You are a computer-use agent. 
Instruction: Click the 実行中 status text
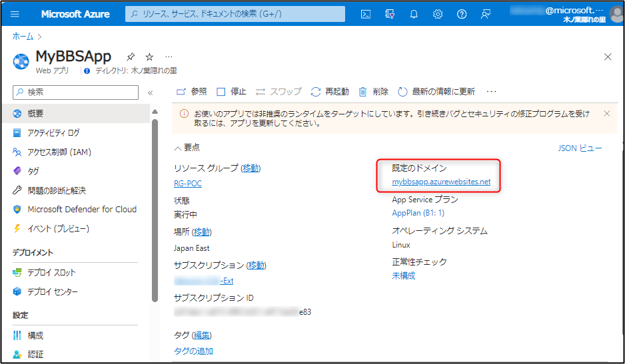(x=185, y=215)
